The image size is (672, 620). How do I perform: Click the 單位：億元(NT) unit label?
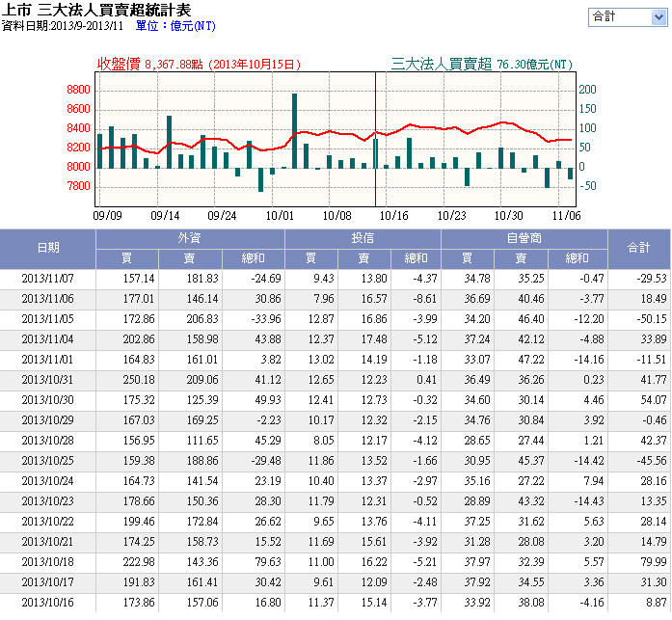coord(175,26)
